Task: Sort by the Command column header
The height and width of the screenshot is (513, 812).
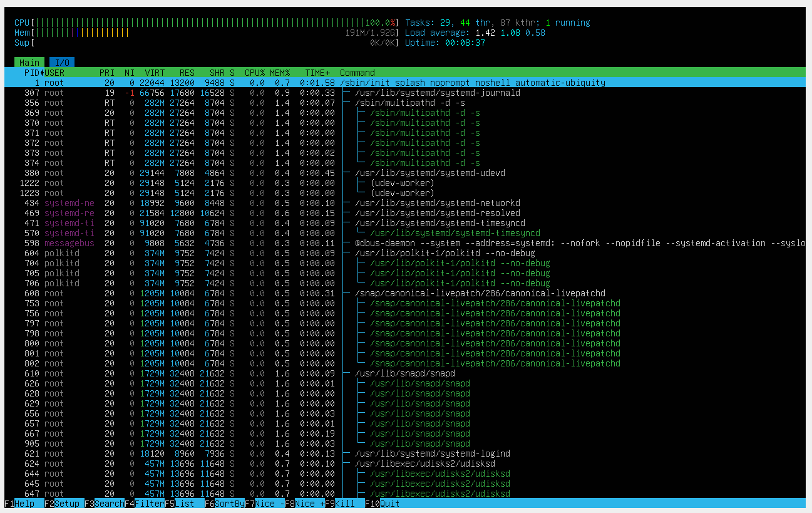Action: 357,73
